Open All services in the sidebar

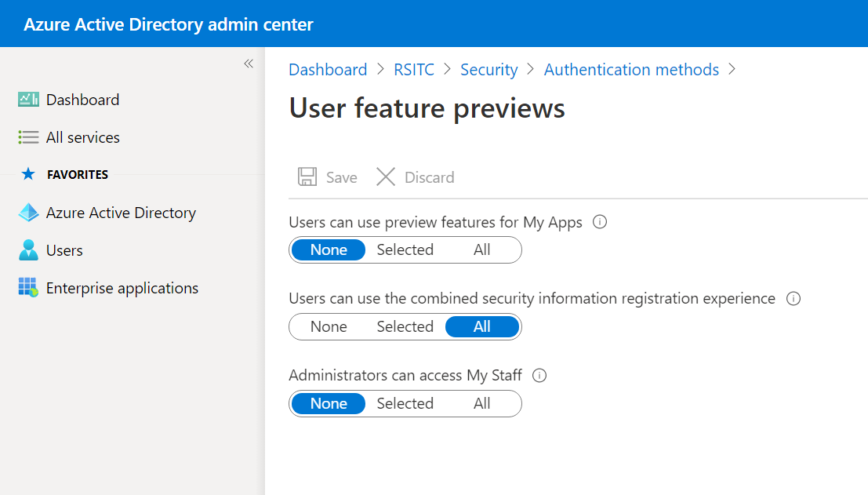(83, 137)
